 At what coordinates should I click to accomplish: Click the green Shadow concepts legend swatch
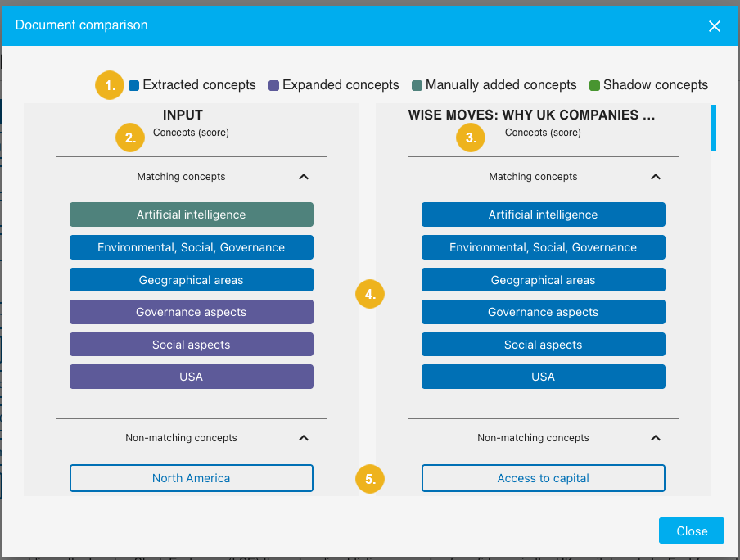[595, 85]
